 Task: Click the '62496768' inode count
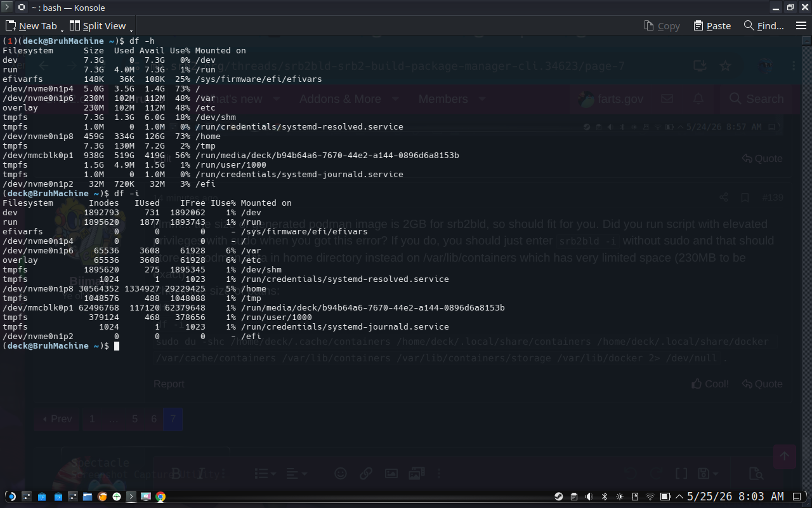click(99, 308)
